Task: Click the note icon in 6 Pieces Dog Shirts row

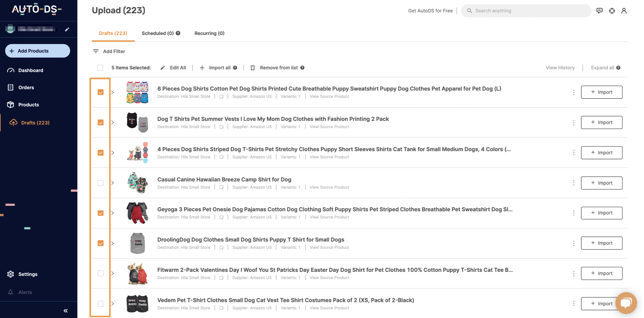Action: [x=221, y=97]
